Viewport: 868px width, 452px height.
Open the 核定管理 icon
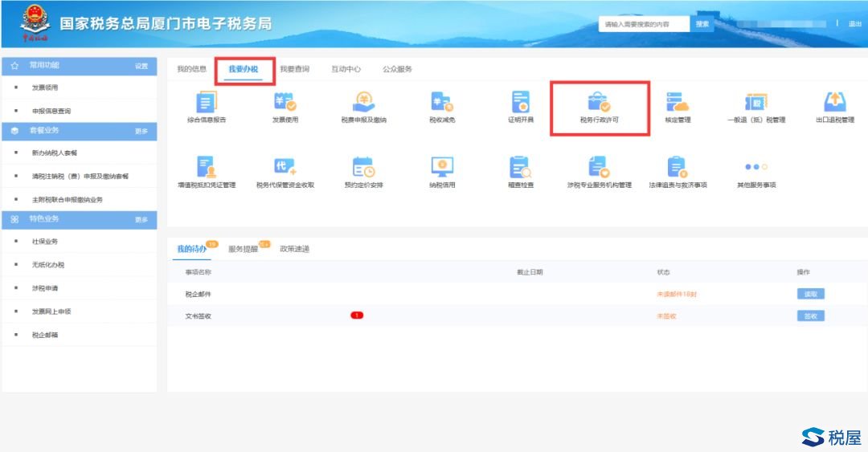point(678,103)
